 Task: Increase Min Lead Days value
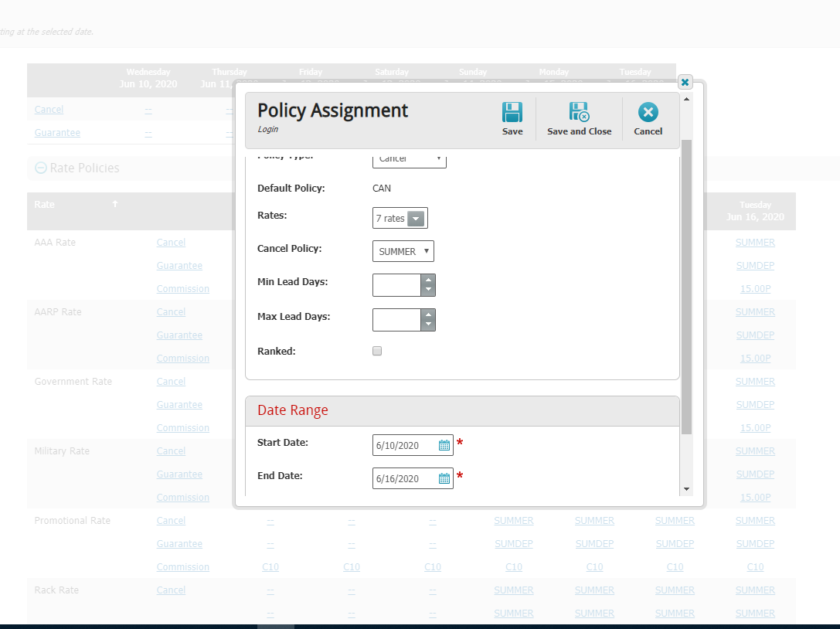coord(428,280)
